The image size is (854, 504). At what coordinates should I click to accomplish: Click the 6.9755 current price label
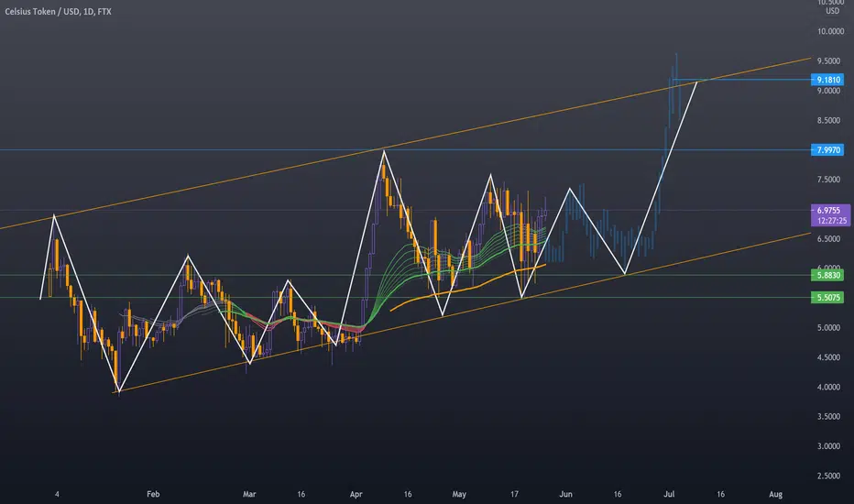click(x=830, y=211)
